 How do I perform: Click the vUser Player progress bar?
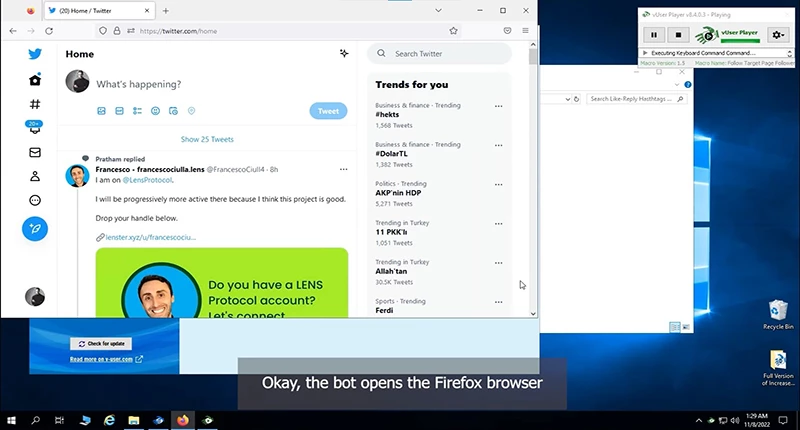740,40
